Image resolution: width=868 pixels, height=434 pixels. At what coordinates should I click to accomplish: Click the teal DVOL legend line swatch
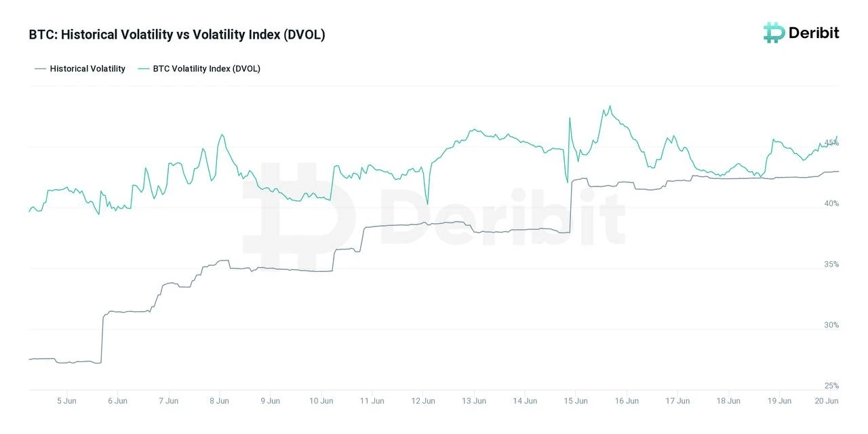tap(143, 68)
